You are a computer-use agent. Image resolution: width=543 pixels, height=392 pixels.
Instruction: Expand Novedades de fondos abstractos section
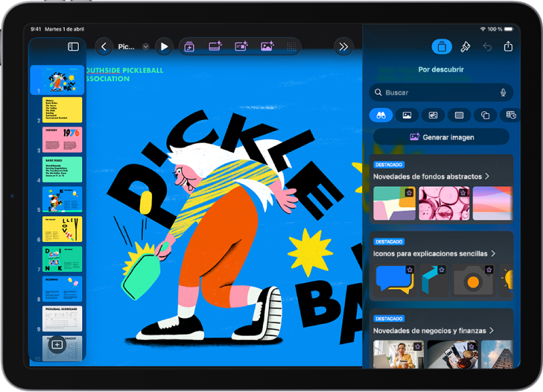point(431,177)
